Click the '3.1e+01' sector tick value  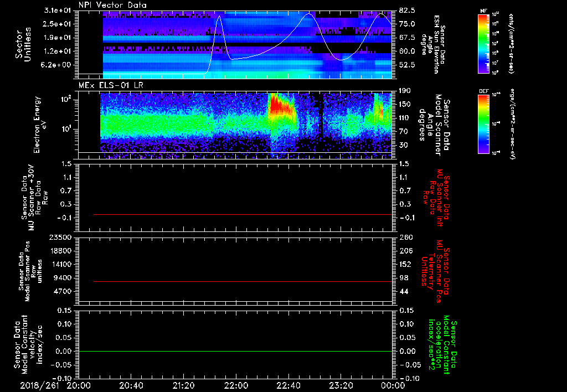58,11
